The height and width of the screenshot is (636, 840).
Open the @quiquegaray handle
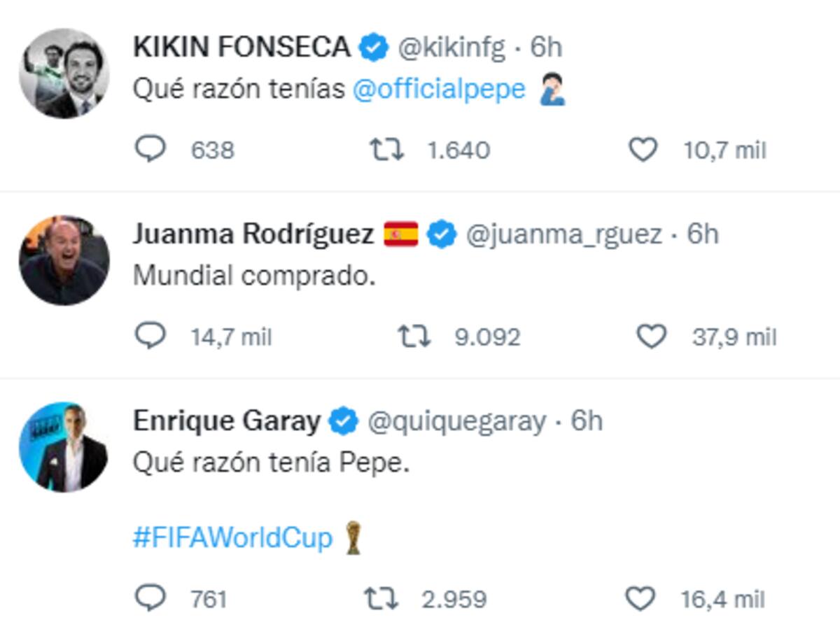click(x=456, y=421)
